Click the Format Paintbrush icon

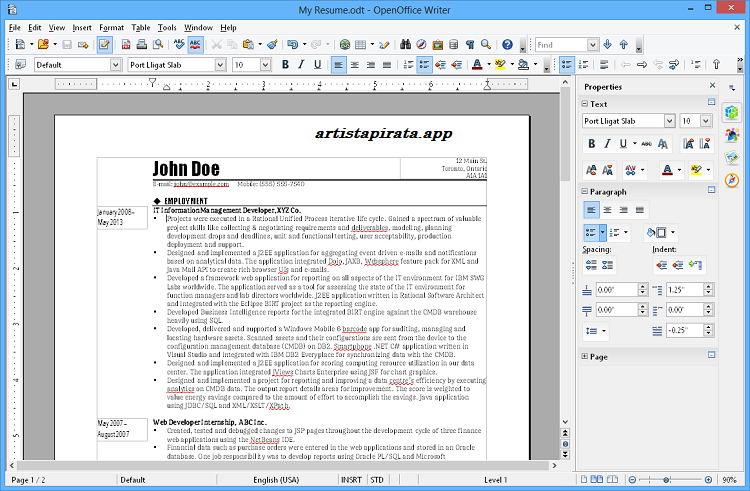[x=272, y=44]
